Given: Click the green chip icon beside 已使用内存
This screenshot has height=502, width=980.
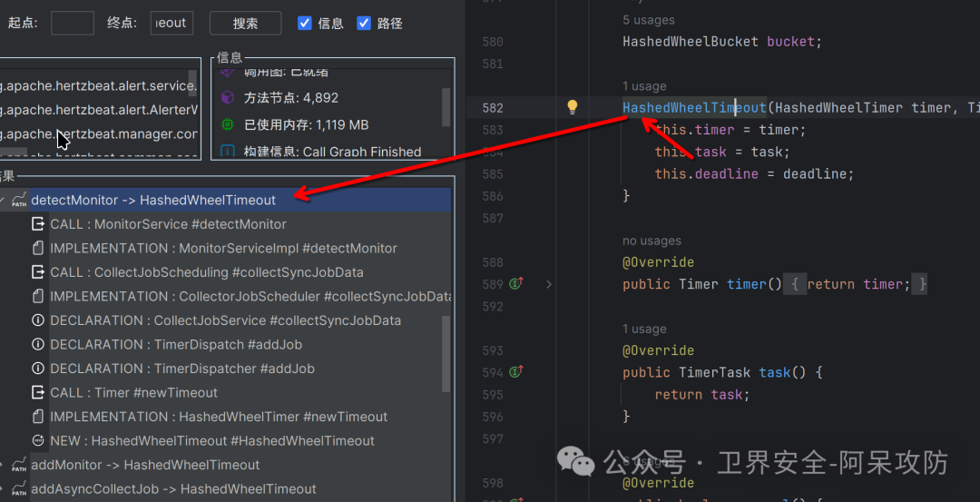Looking at the screenshot, I should tap(228, 125).
